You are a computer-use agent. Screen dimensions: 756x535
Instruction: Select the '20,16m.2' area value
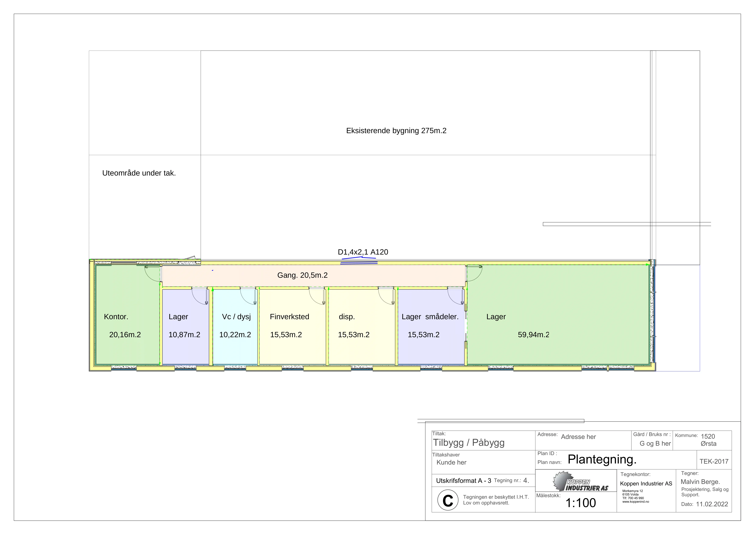125,335
